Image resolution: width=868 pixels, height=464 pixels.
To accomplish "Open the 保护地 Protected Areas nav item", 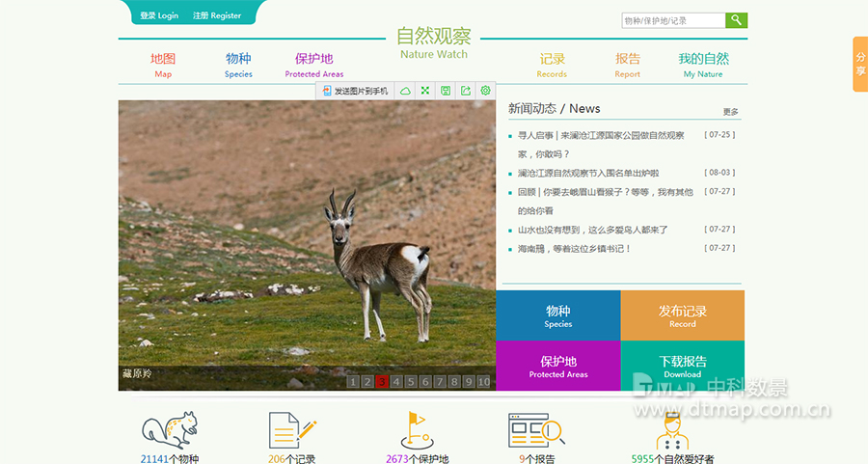I will pos(314,65).
